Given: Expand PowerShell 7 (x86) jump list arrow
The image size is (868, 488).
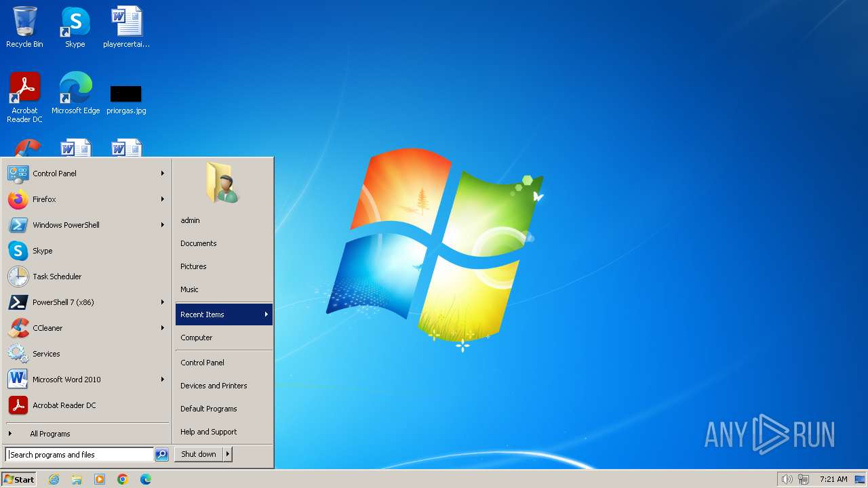Looking at the screenshot, I should click(163, 302).
